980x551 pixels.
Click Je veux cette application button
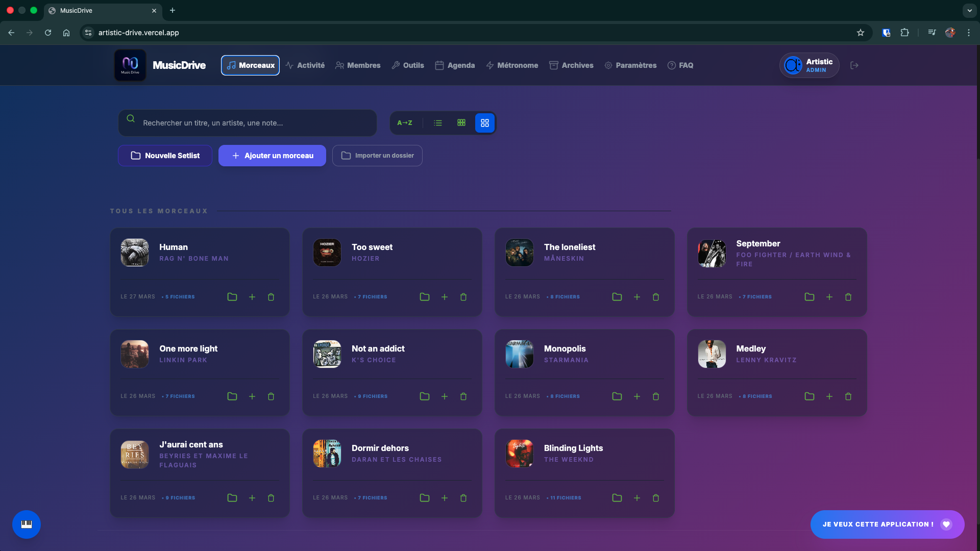887,524
